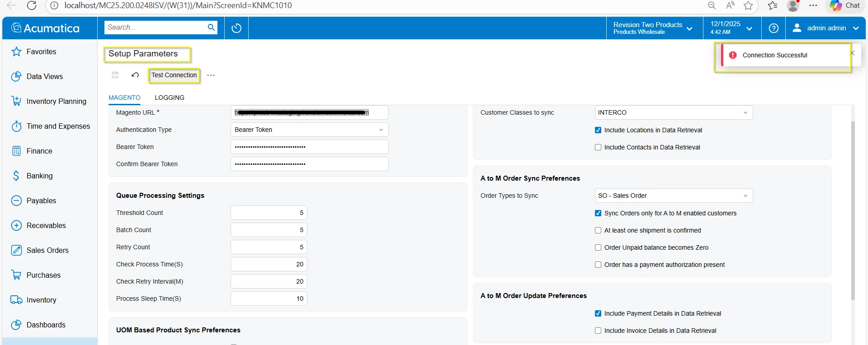This screenshot has width=868, height=345.
Task: Open the recent history clock icon
Action: tap(236, 28)
